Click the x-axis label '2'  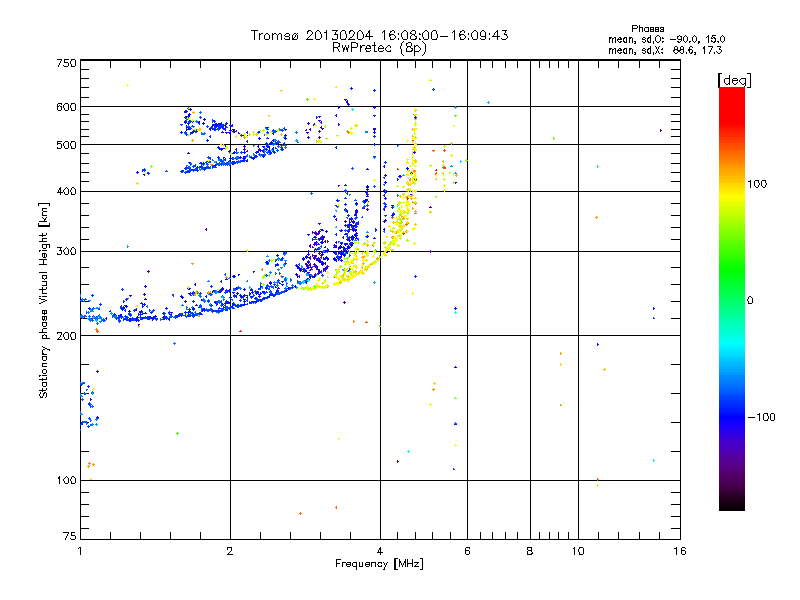click(x=230, y=551)
